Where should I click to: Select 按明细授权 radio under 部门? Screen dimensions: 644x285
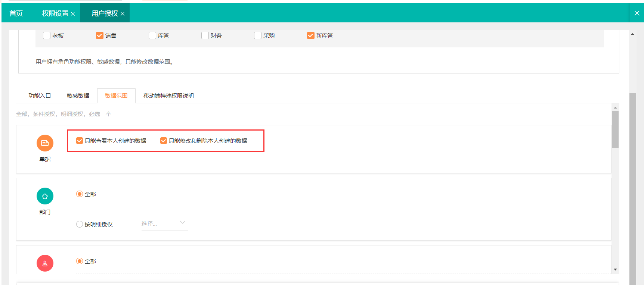pyautogui.click(x=80, y=224)
